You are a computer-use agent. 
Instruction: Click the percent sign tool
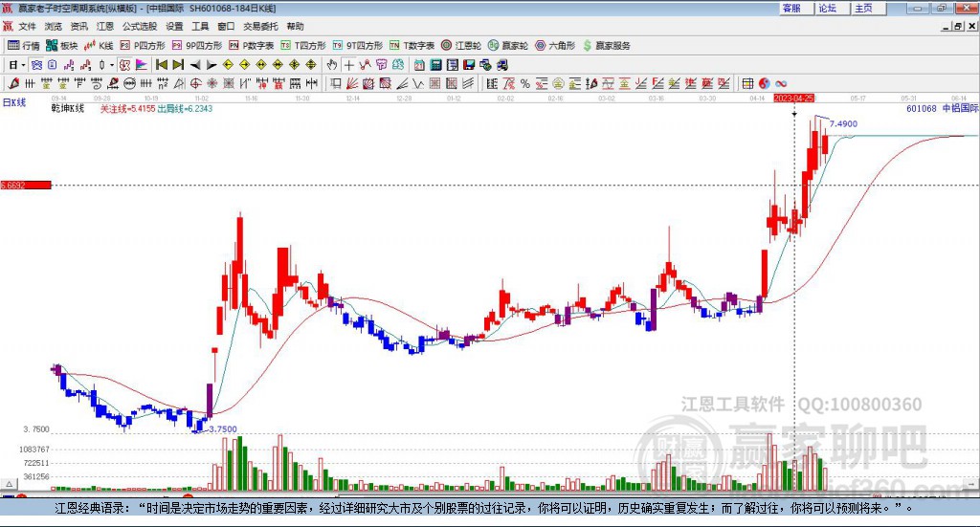pyautogui.click(x=525, y=83)
